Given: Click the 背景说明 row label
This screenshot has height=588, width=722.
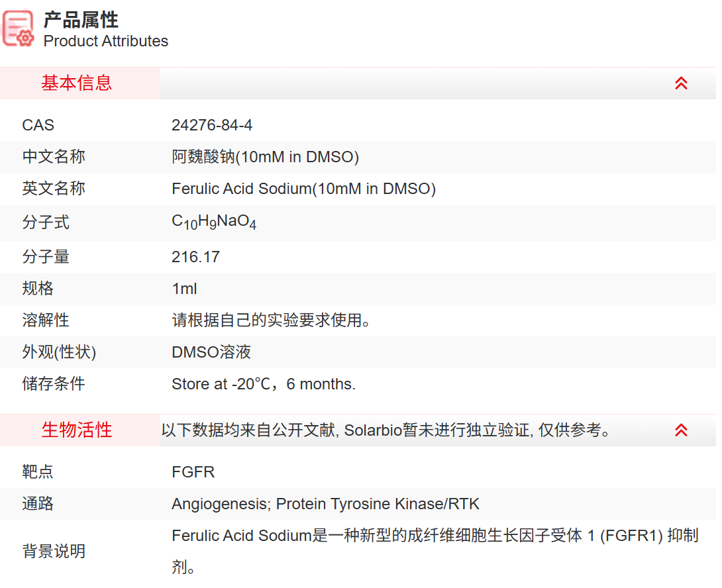Looking at the screenshot, I should (54, 551).
